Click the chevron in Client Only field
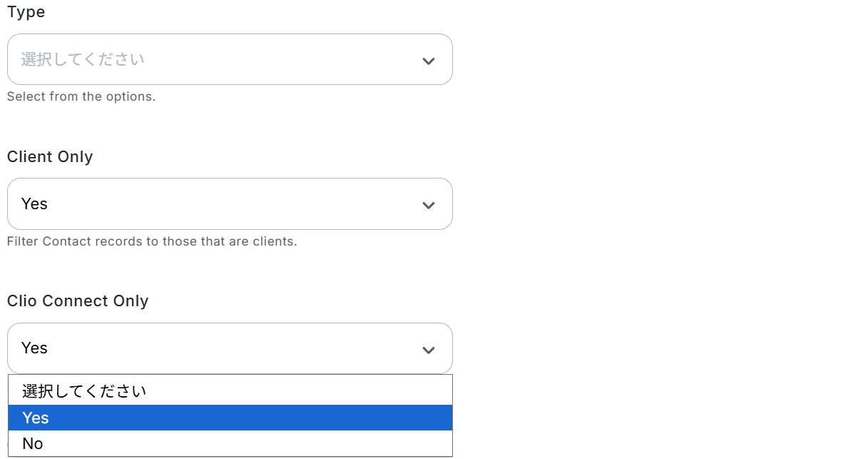The height and width of the screenshot is (459, 868). pos(429,206)
